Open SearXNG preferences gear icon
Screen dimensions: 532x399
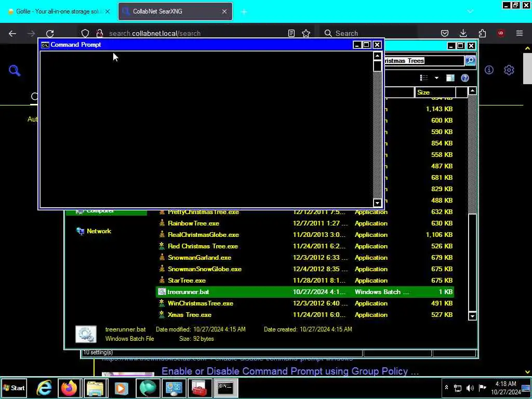(509, 70)
